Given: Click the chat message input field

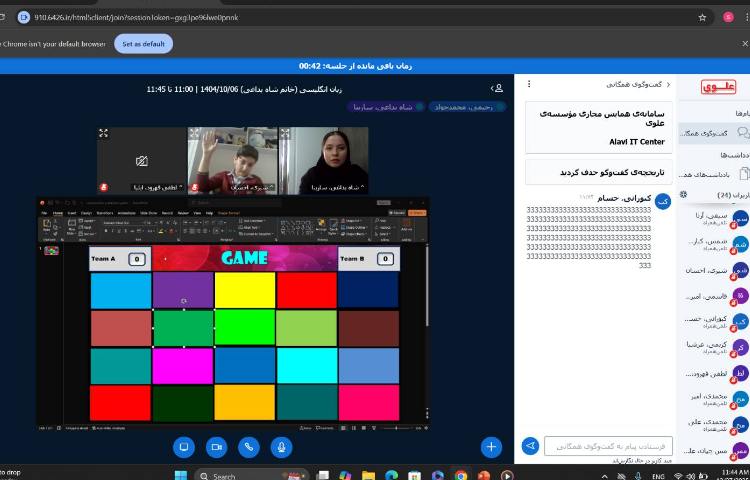Looking at the screenshot, I should [x=608, y=446].
